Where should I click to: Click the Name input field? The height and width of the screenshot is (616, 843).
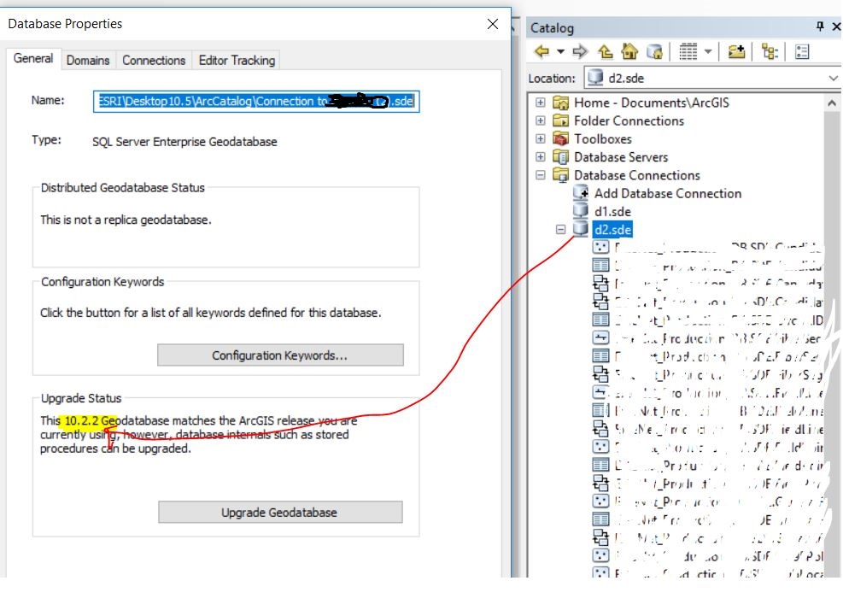[x=256, y=101]
